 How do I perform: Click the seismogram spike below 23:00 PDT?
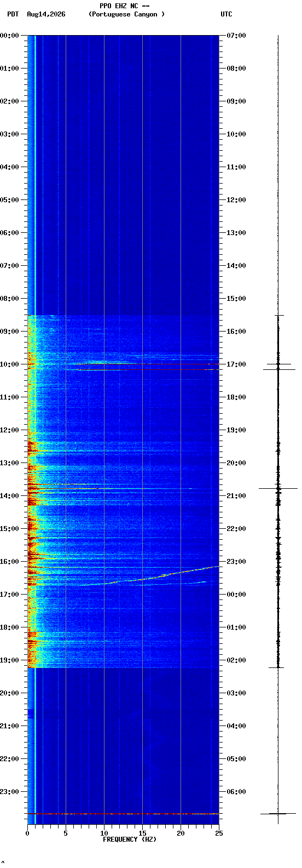[x=278, y=814]
